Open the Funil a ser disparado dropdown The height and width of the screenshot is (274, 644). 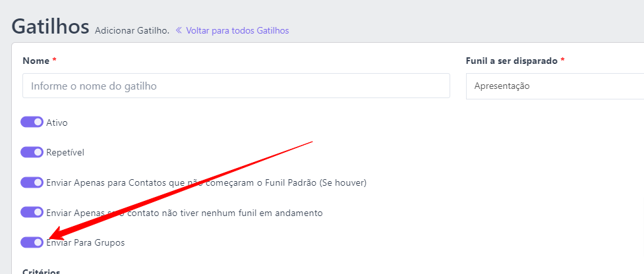click(x=555, y=86)
